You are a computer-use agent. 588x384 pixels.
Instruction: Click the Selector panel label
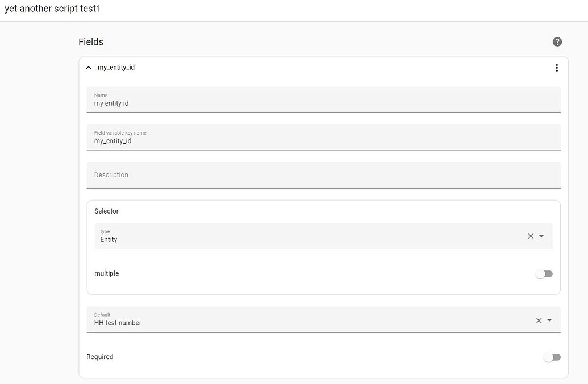[x=106, y=211]
